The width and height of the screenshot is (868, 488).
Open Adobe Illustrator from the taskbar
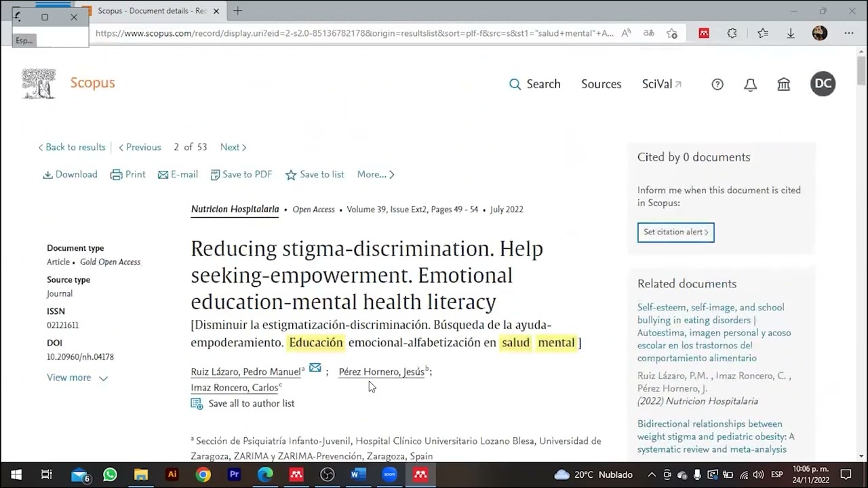172,474
